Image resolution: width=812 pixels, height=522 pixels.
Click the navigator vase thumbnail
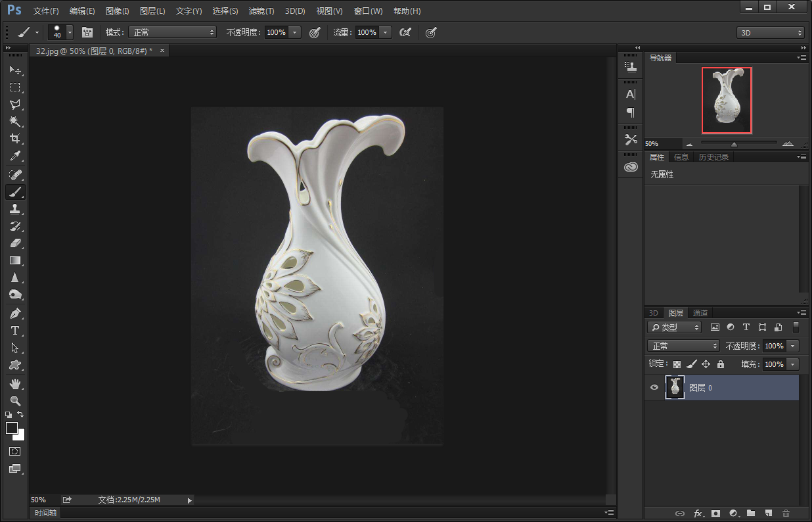(x=727, y=101)
